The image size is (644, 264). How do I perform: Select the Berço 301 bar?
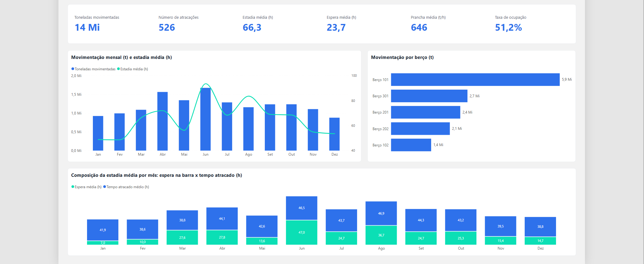[429, 96]
